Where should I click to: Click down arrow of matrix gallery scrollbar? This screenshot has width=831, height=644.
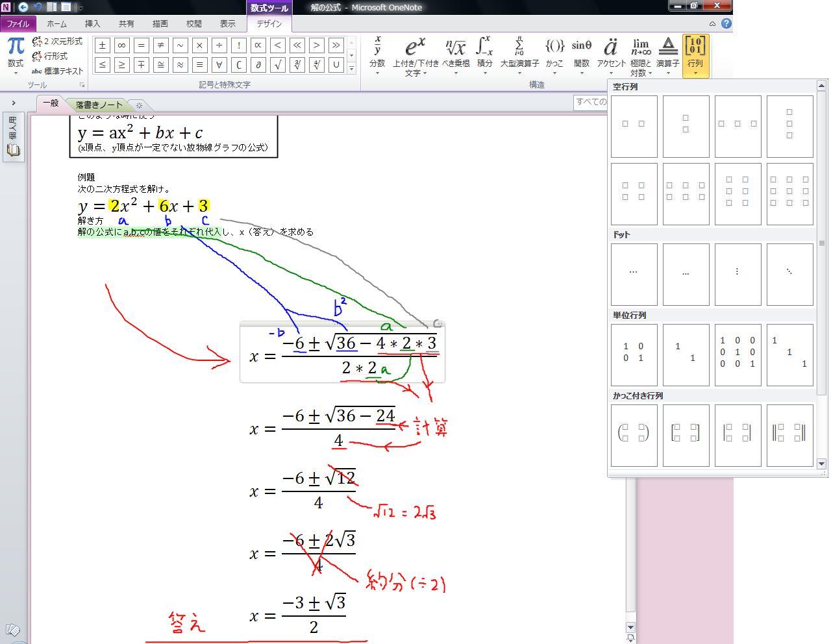point(821,464)
